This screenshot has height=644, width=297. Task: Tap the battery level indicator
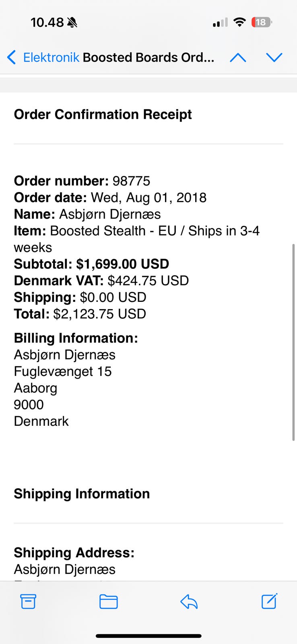[x=261, y=22]
